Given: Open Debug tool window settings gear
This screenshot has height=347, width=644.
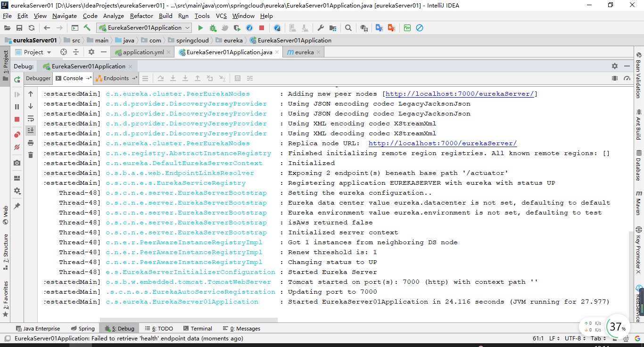Looking at the screenshot, I should point(615,66).
